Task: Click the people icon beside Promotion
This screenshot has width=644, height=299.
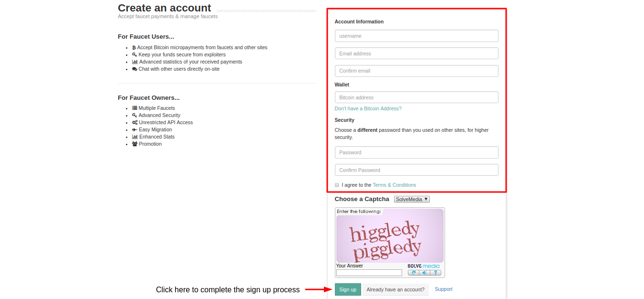Action: [x=135, y=144]
